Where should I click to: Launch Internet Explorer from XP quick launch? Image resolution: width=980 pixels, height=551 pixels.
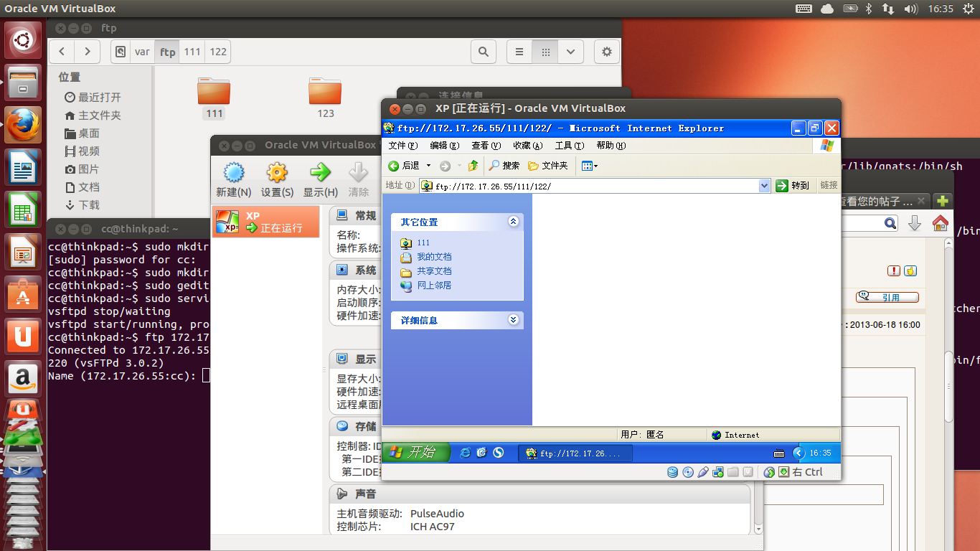466,453
